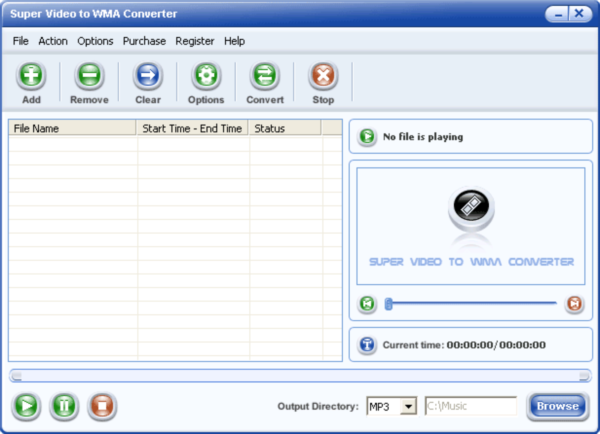
Task: Set end point with red marker button
Action: click(574, 304)
